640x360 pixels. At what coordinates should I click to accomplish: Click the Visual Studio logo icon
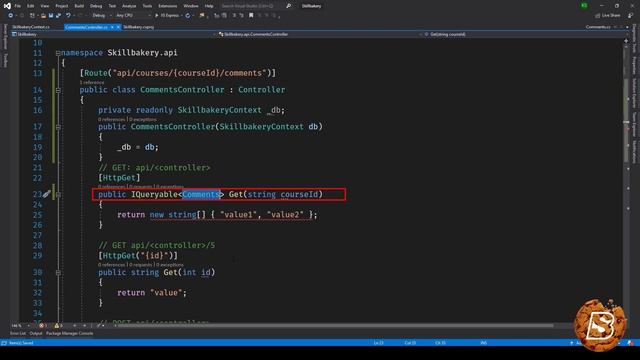coord(7,6)
